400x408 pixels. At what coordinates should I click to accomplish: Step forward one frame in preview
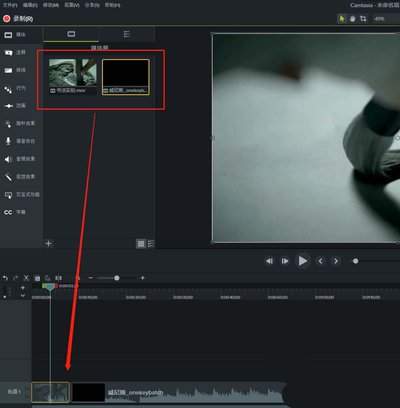285,261
